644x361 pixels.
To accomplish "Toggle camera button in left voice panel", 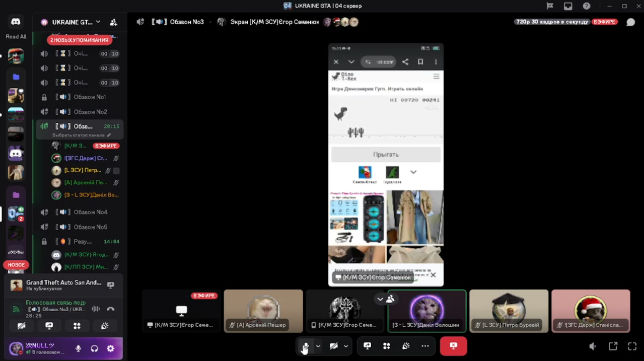I will pos(21,326).
